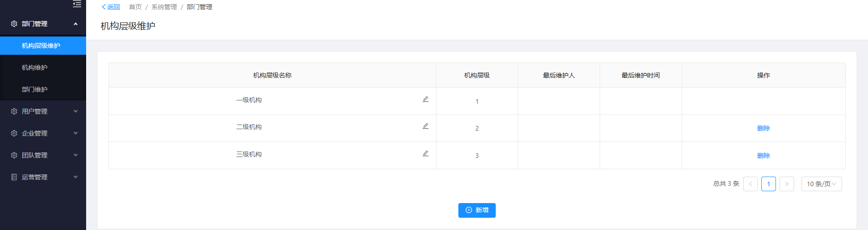Delete the 三级机构 row
The image size is (868, 230).
[763, 156]
